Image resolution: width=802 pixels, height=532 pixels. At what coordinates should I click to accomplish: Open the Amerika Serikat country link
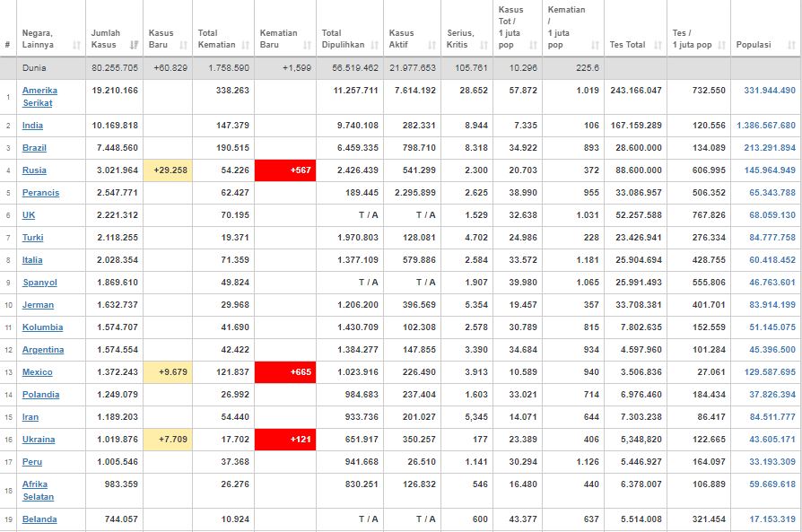coord(39,97)
